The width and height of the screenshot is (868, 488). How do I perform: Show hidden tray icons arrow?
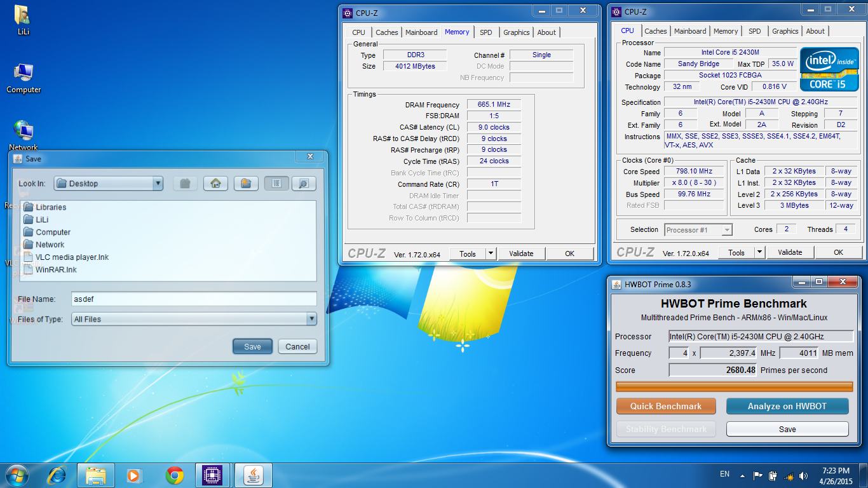(x=742, y=475)
